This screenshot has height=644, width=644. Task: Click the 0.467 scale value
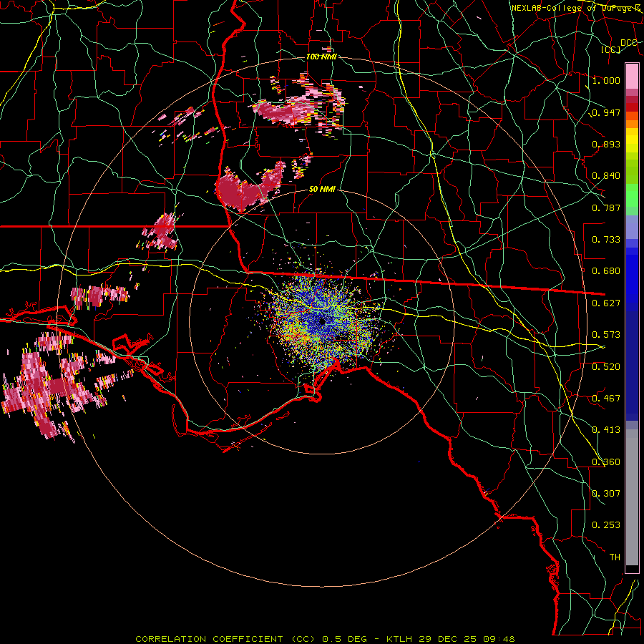[x=606, y=399]
